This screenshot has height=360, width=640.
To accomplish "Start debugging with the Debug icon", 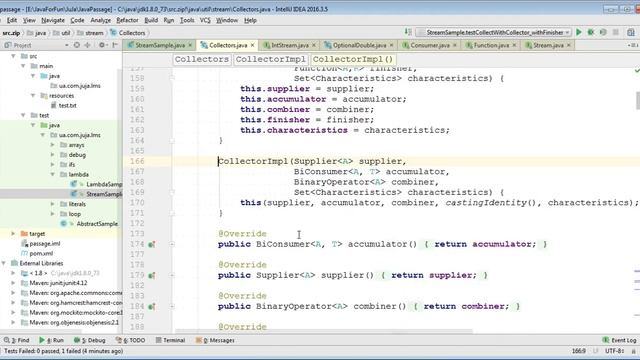I will coord(591,32).
